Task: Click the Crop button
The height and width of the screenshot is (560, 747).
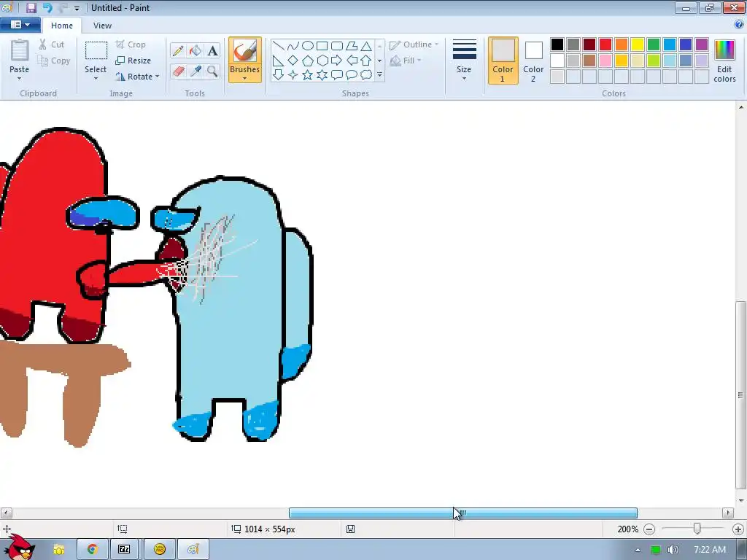Action: click(131, 44)
